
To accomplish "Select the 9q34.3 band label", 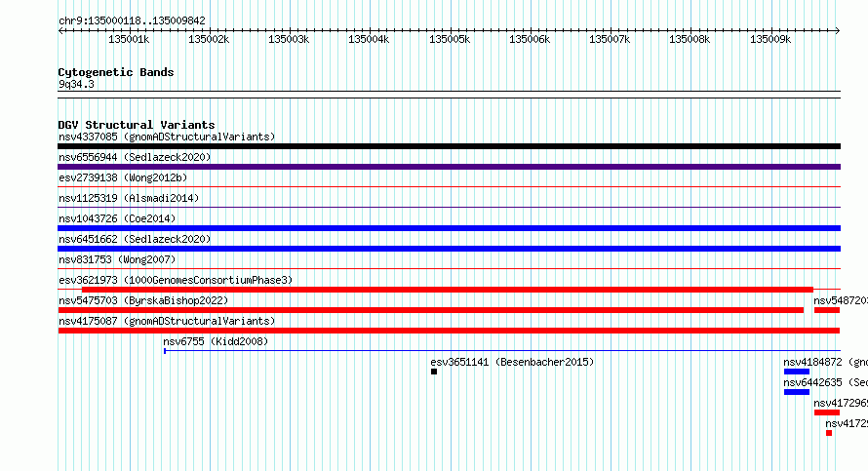I will click(x=76, y=84).
